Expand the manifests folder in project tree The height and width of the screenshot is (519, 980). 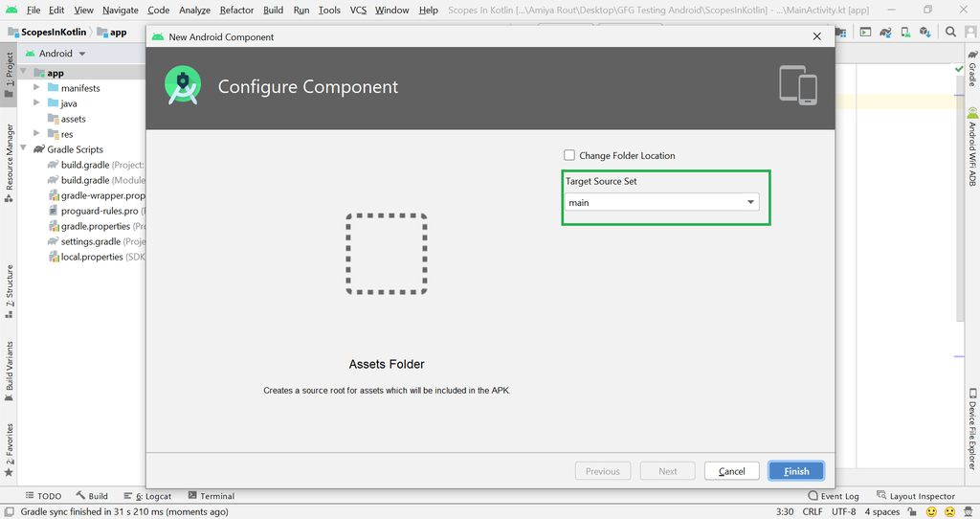36,87
